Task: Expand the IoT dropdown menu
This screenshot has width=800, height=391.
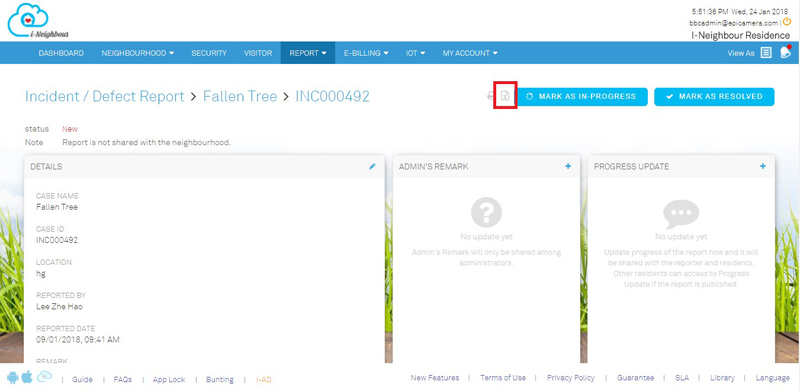Action: point(415,53)
